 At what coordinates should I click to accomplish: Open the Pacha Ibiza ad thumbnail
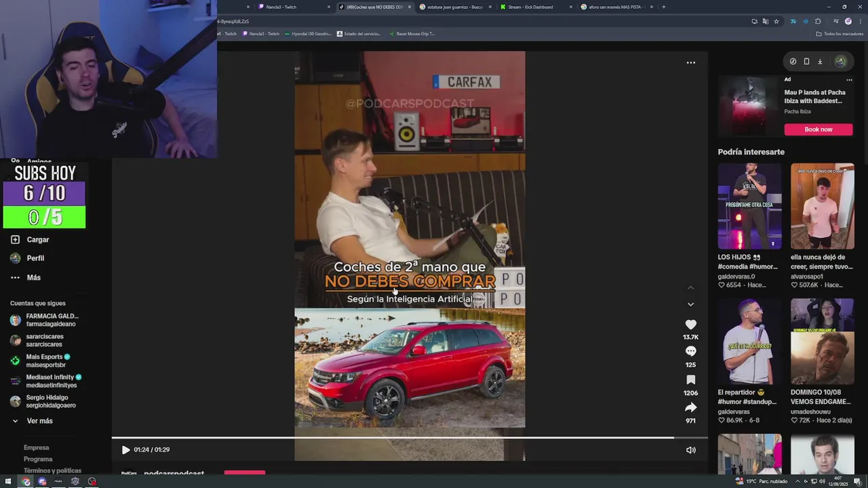click(x=749, y=105)
